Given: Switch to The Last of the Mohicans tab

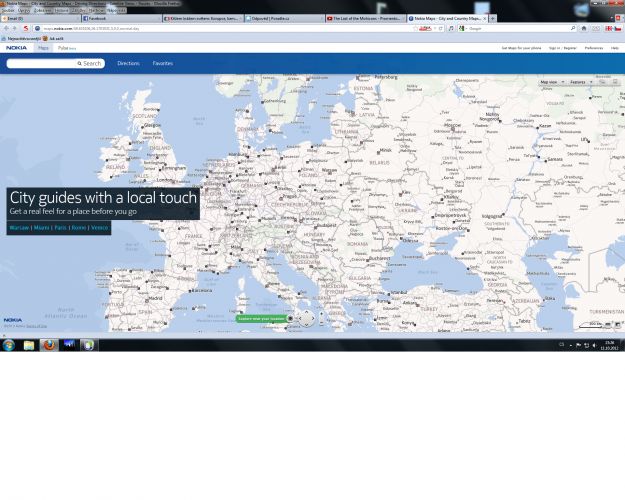Looking at the screenshot, I should pos(366,18).
